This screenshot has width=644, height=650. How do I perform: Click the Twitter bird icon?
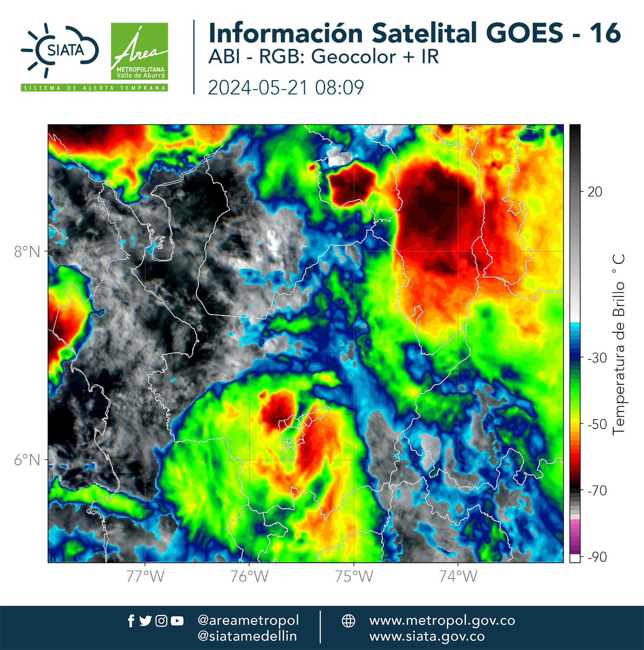(145, 621)
